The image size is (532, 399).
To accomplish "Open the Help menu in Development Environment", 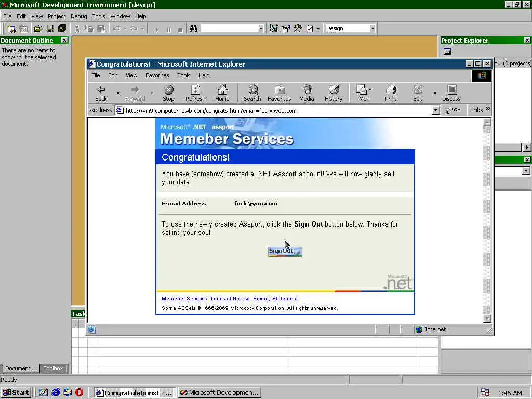I will coord(140,16).
